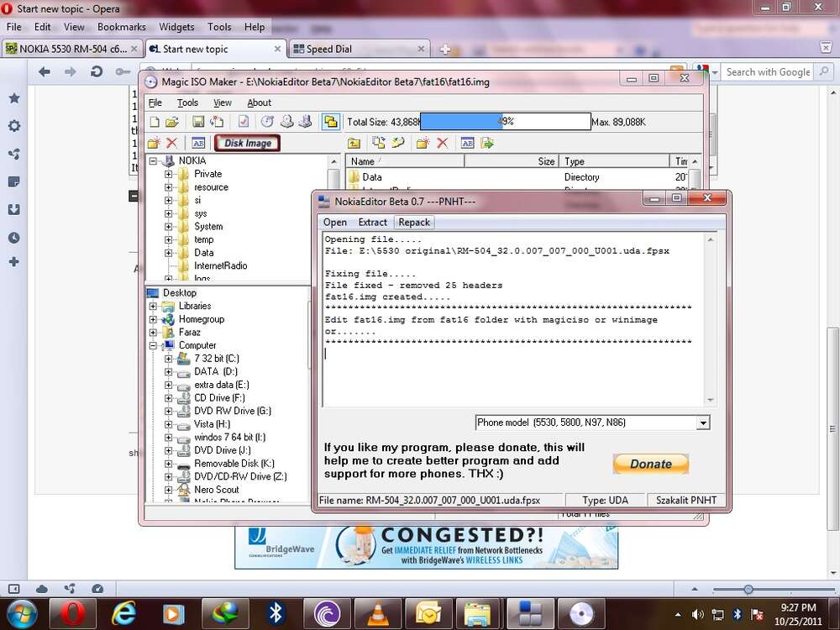Screen dimensions: 840x630
Task: Expand the extra data (E:) drive
Action: [x=168, y=386]
